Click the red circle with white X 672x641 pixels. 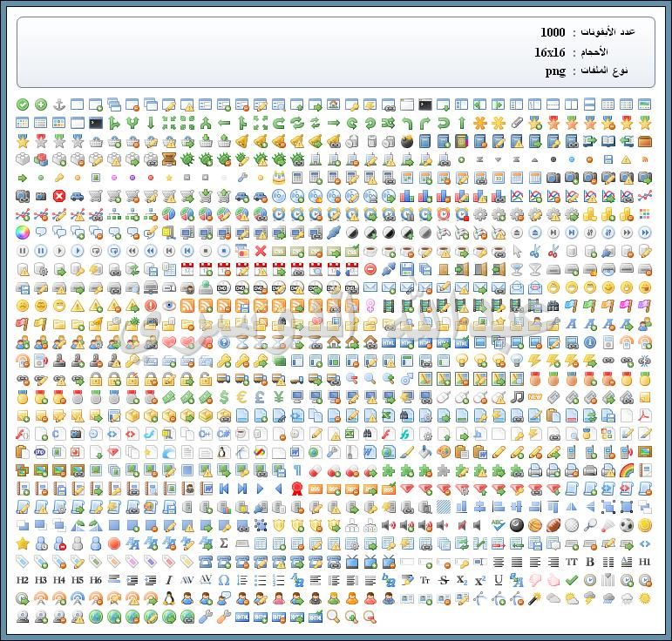tap(59, 196)
